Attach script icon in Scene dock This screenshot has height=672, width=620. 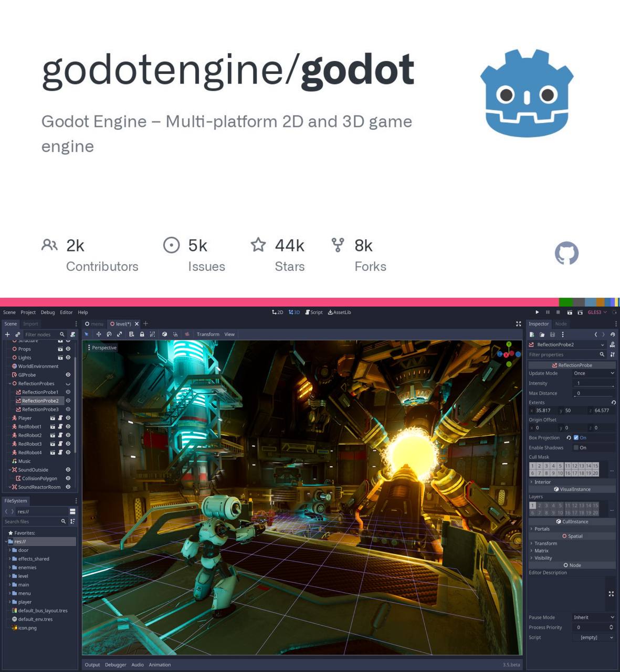(x=72, y=334)
